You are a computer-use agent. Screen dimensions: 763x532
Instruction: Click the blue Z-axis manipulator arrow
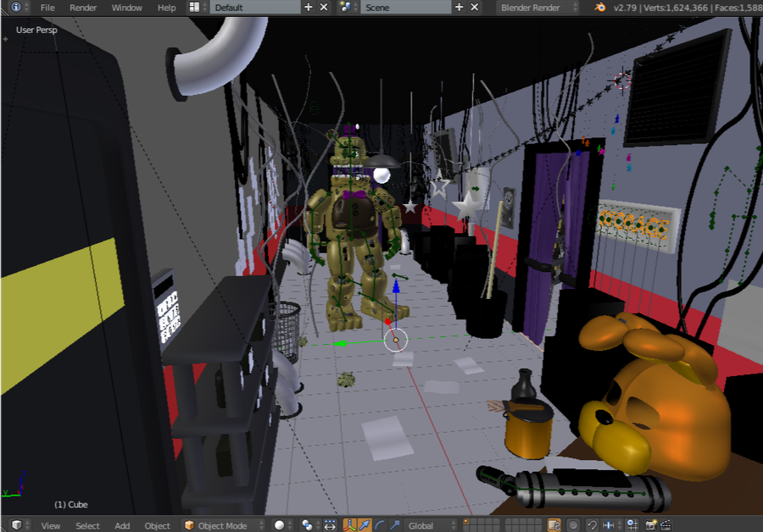coord(396,286)
